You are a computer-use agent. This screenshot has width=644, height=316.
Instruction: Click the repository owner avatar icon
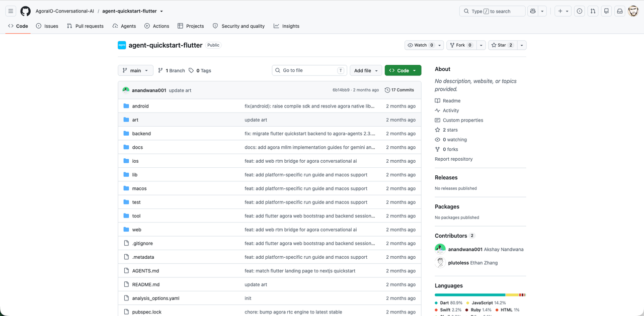click(122, 45)
